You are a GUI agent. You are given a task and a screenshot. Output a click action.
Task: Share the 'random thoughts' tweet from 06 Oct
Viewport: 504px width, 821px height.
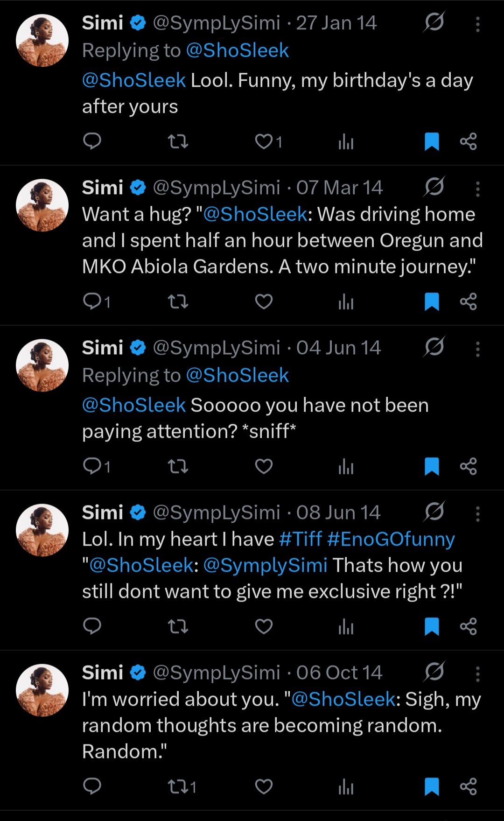[x=468, y=786]
